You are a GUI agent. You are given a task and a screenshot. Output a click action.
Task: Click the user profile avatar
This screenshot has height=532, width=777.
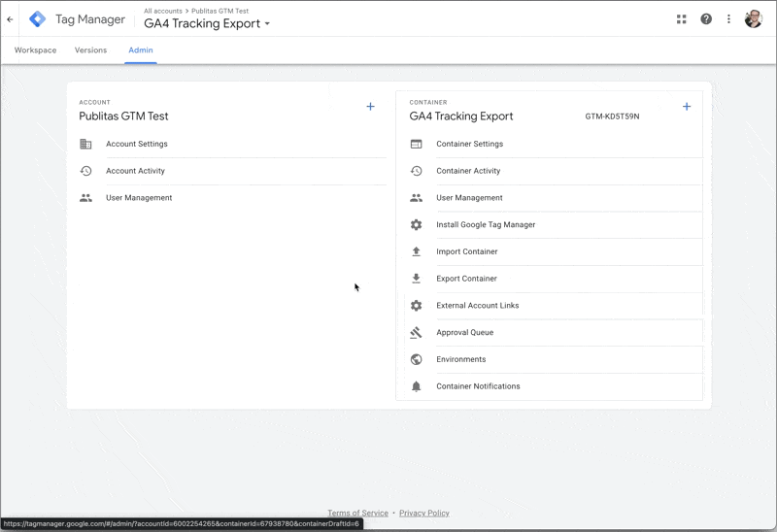[754, 18]
